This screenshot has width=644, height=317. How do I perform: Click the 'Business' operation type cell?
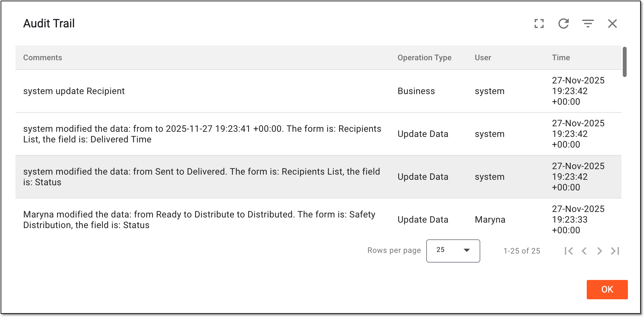point(416,91)
